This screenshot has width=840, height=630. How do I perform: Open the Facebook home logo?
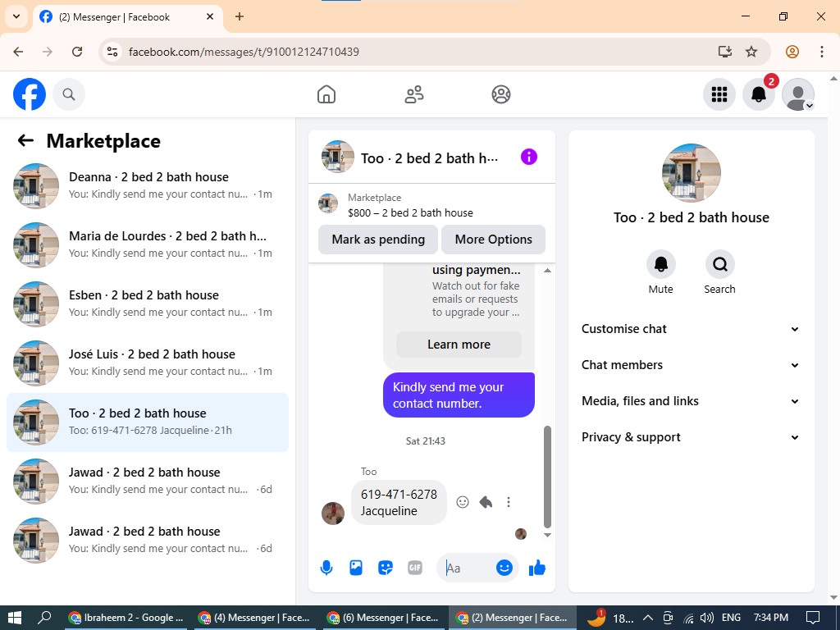tap(30, 94)
